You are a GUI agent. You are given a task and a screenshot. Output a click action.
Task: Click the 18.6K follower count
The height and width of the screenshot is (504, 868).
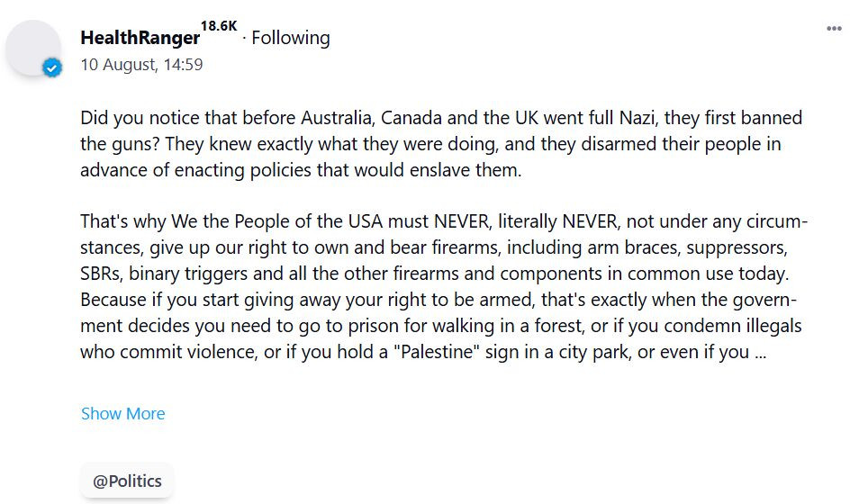(219, 26)
